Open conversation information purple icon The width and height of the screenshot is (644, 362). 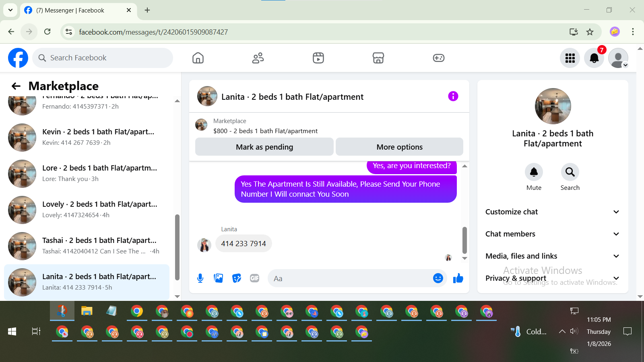453,96
